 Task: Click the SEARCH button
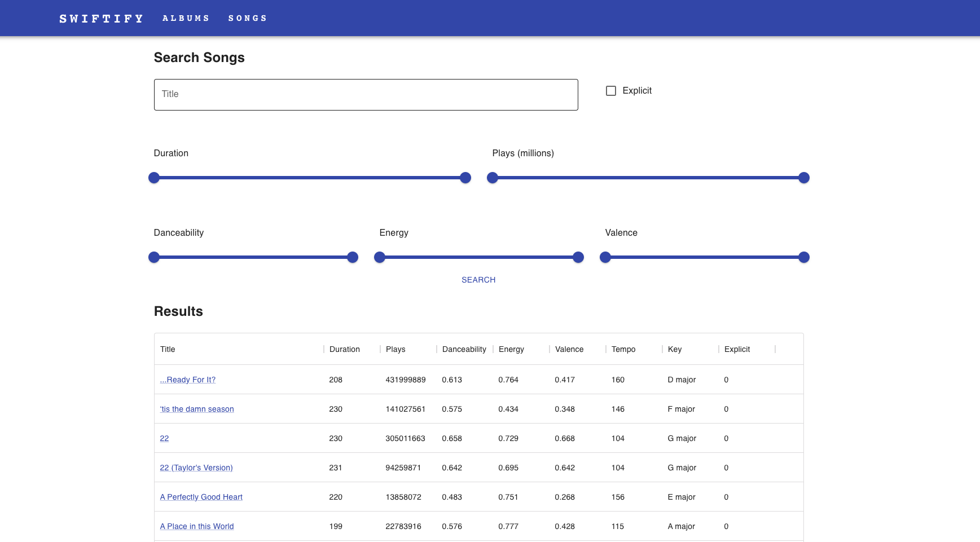[478, 279]
